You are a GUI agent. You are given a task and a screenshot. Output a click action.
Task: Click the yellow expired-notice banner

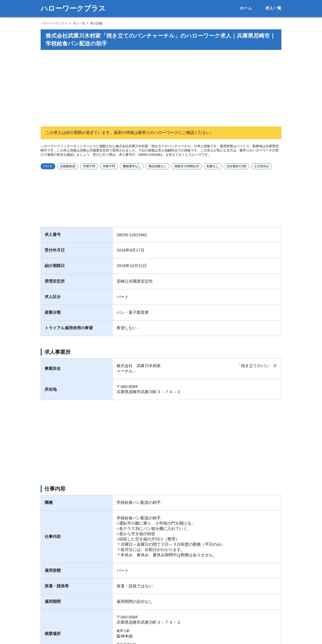point(161,133)
